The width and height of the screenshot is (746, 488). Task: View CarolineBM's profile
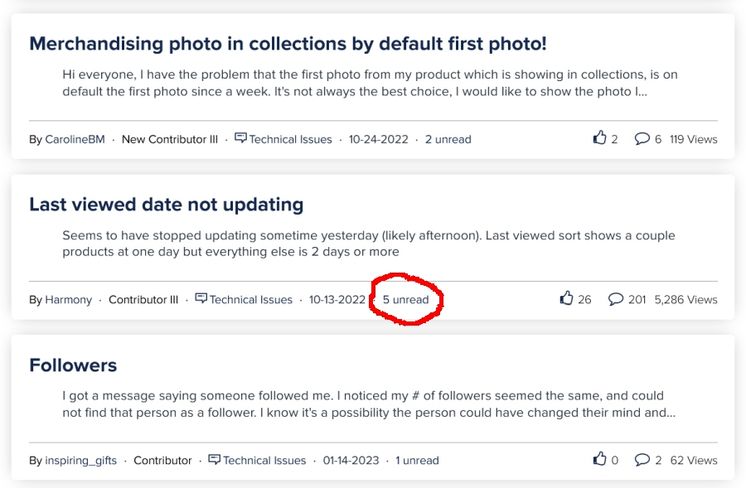tap(75, 139)
